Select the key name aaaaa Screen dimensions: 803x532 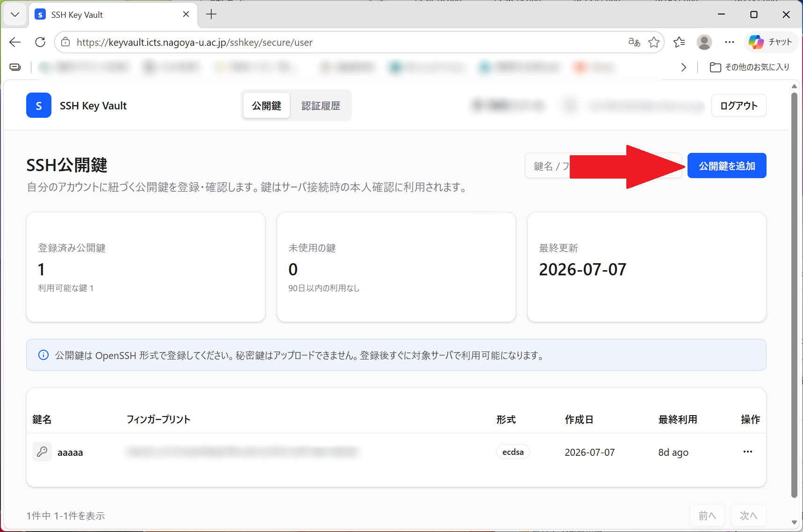70,452
